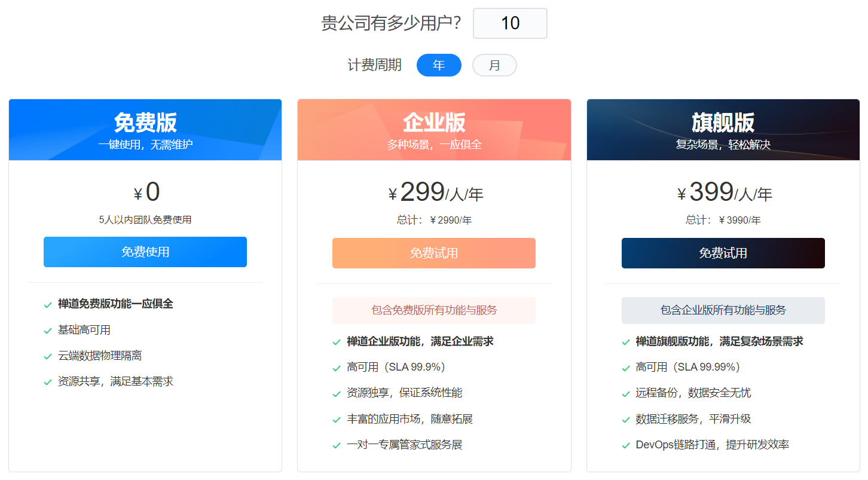The height and width of the screenshot is (480, 868).
Task: Click the 企业版 orange header banner
Action: coord(434,130)
